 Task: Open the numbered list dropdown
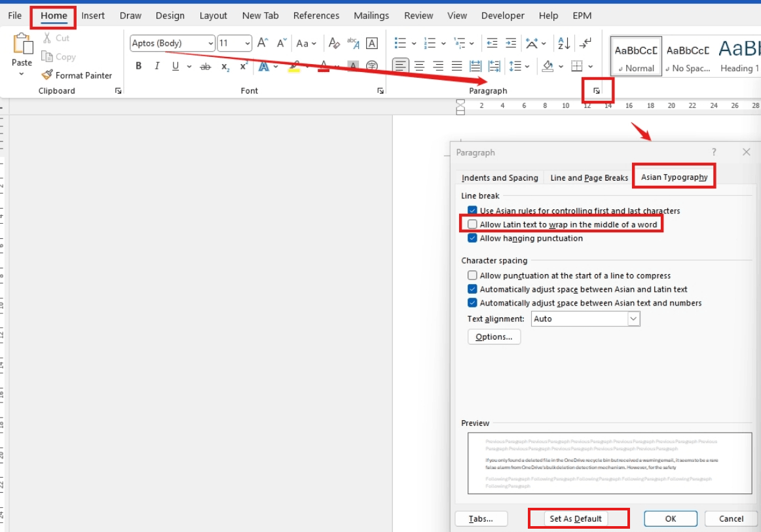443,43
